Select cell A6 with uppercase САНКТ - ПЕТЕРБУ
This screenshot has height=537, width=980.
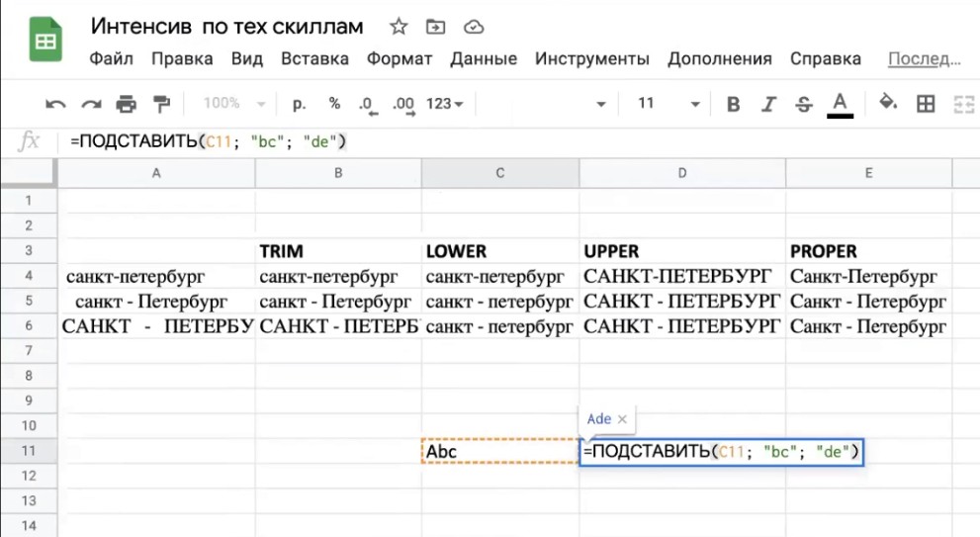click(x=156, y=325)
